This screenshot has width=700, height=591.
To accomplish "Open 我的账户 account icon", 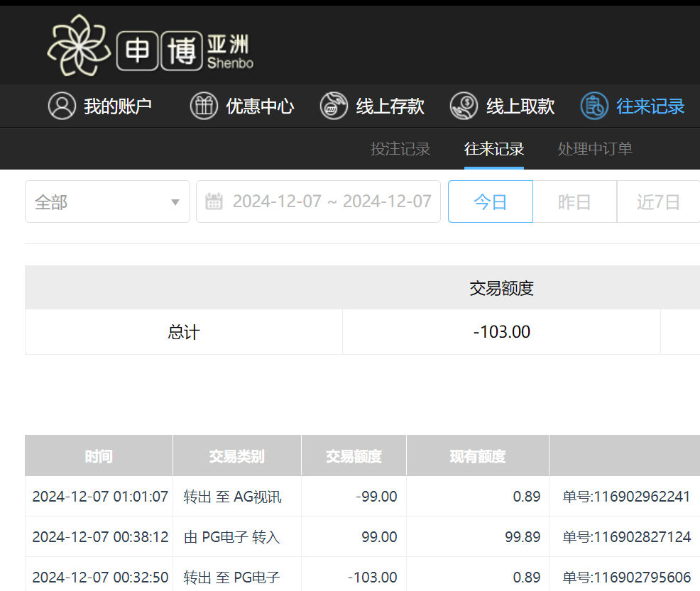I will coord(62,105).
